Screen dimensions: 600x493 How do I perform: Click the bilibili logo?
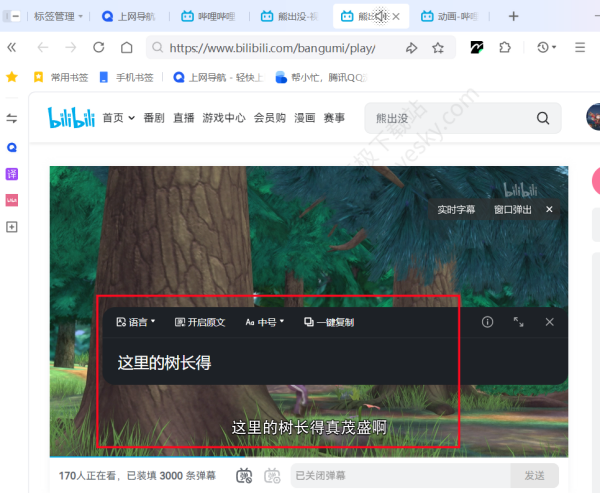[x=71, y=118]
